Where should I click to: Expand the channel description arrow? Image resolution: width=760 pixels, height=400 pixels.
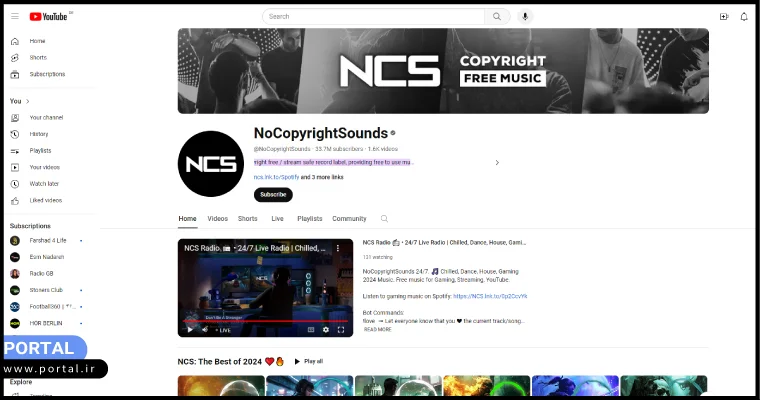click(497, 163)
